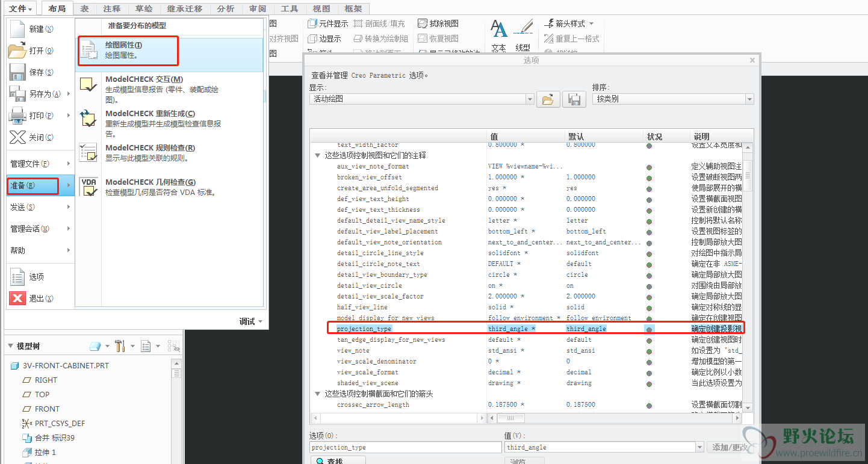Switch to the 工具 ribbon tab
868x464 pixels.
(x=290, y=8)
